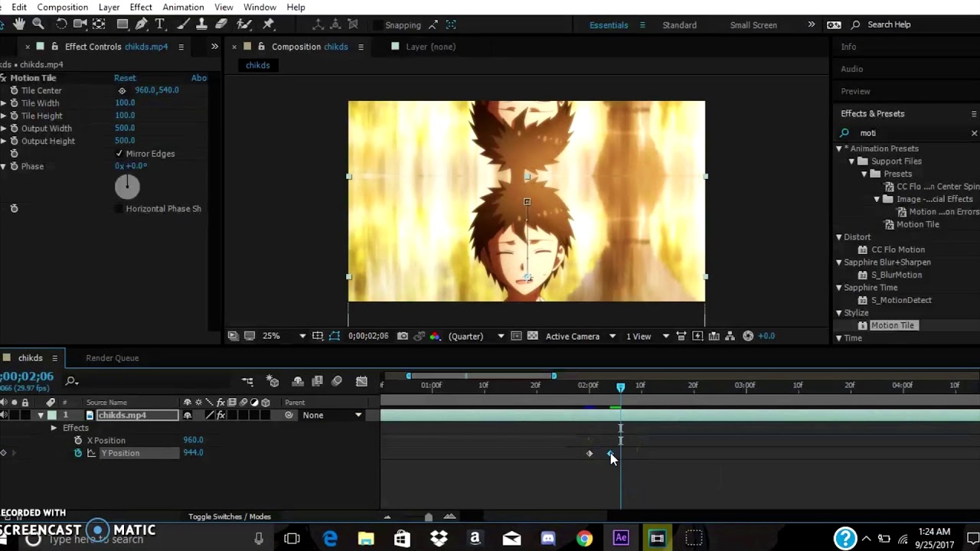Open the Composition menu

pos(63,7)
